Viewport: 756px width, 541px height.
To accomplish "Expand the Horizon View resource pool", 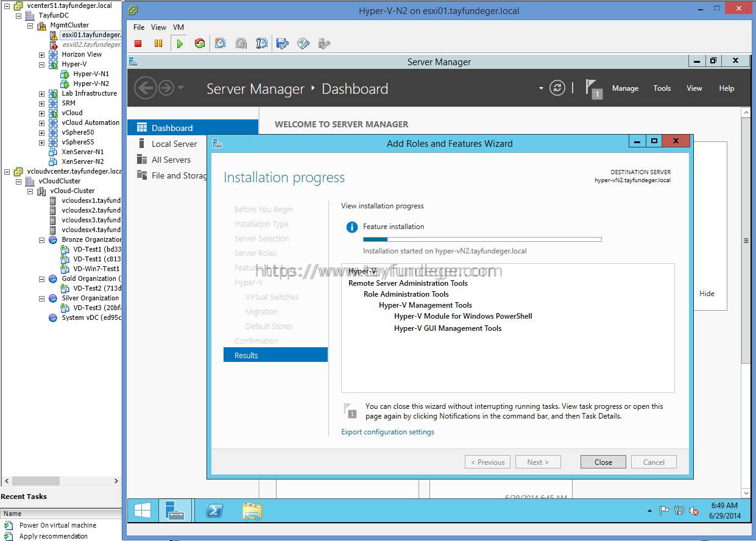I will coord(41,55).
